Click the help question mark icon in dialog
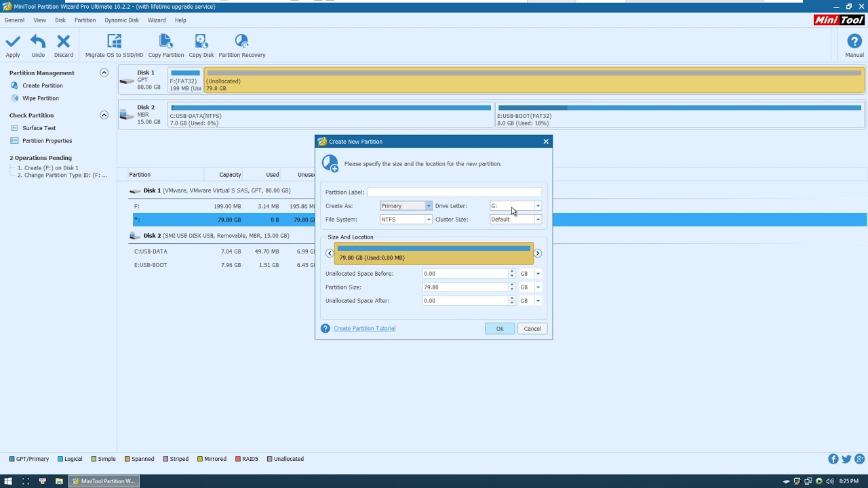This screenshot has width=868, height=488. coord(325,329)
